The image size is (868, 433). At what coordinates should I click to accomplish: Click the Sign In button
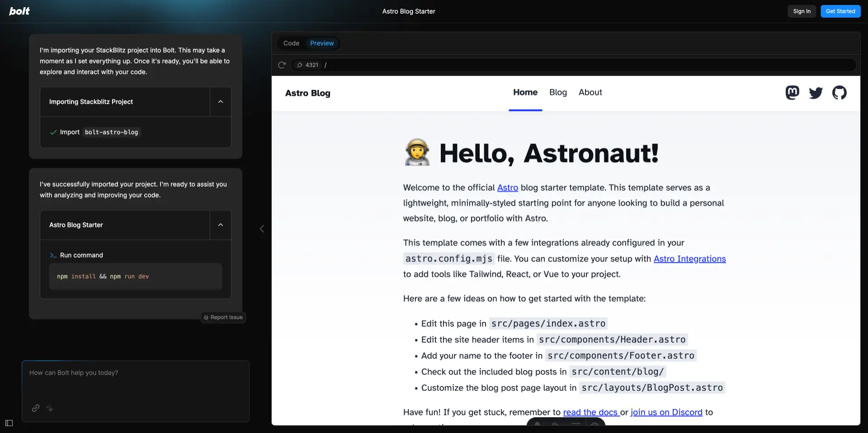tap(802, 11)
